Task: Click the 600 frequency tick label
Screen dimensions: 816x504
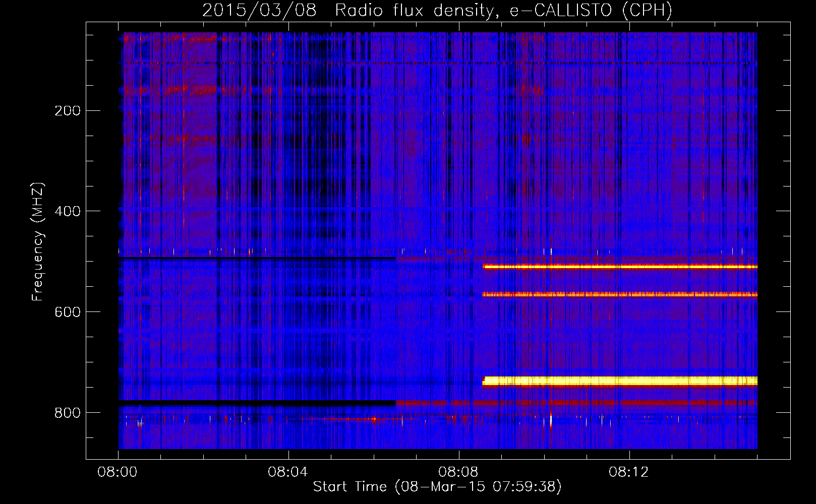Action: (x=68, y=312)
